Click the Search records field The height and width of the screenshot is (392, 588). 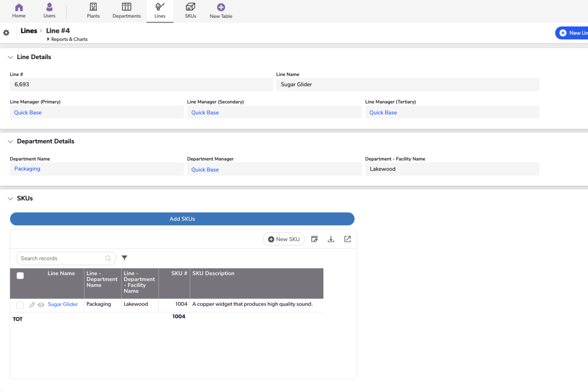click(x=61, y=258)
